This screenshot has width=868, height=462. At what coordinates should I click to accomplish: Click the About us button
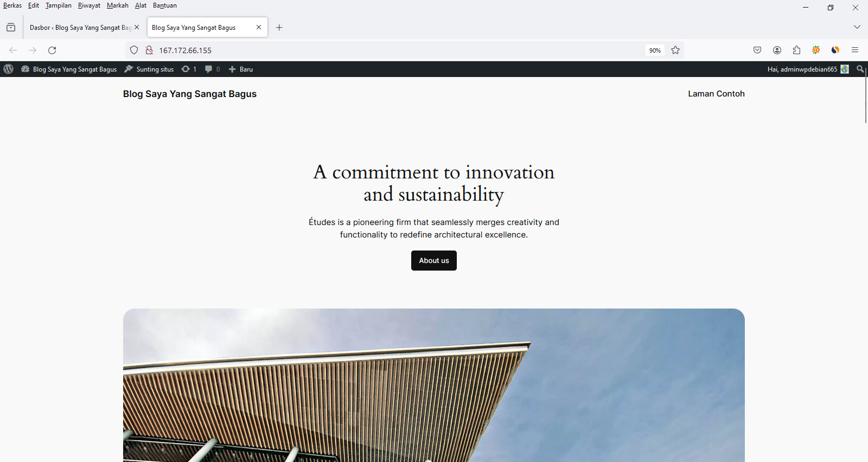[434, 261]
